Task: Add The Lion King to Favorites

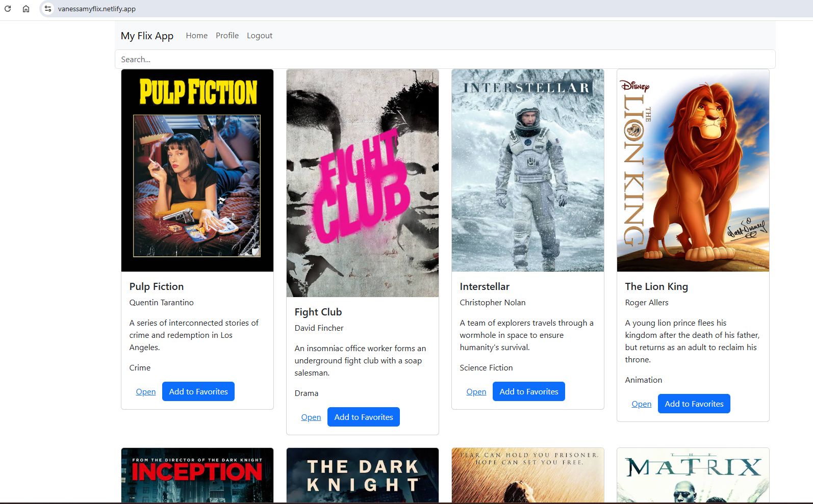Action: [694, 404]
